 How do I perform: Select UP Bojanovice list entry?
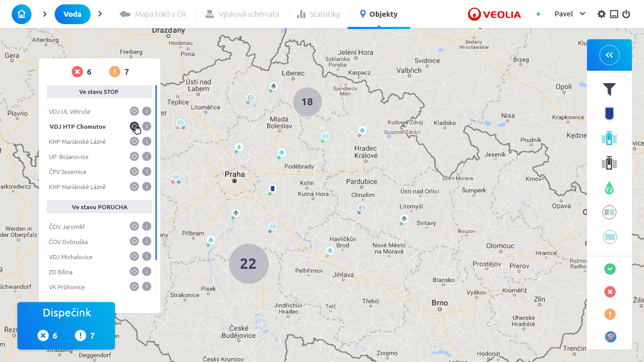coord(69,157)
